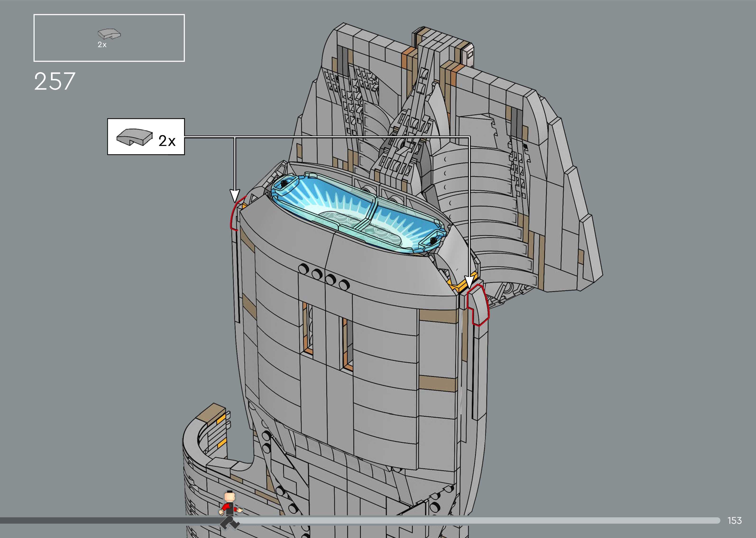
Task: Click the page number 153
Action: (734, 520)
